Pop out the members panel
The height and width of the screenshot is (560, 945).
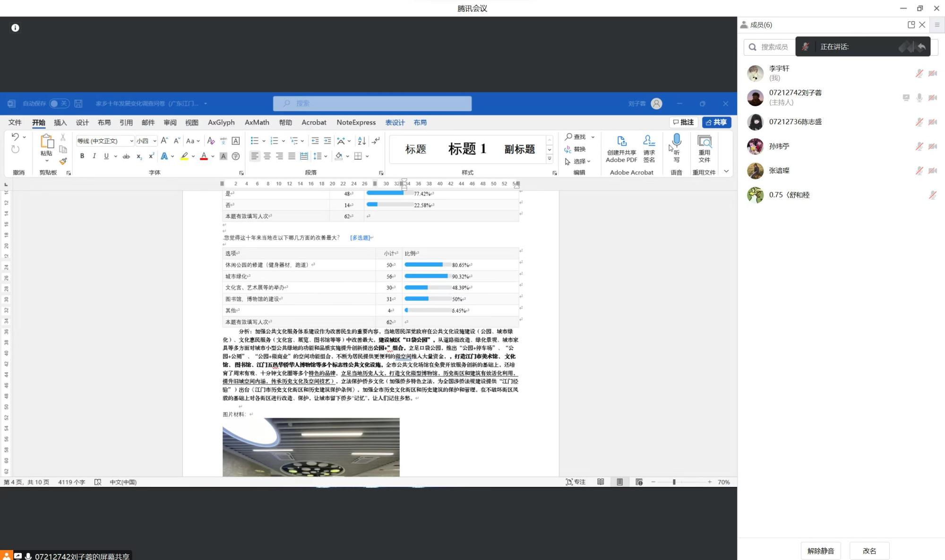[911, 25]
